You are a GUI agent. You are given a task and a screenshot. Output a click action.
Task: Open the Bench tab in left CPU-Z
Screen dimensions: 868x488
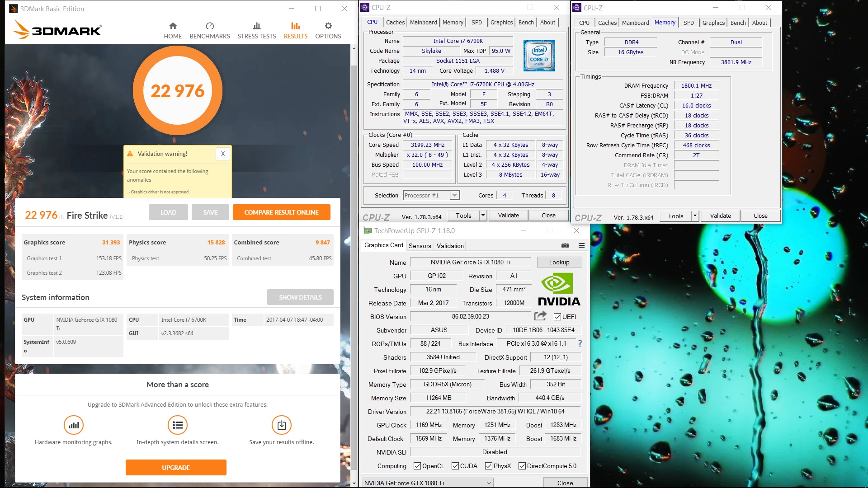click(x=526, y=22)
